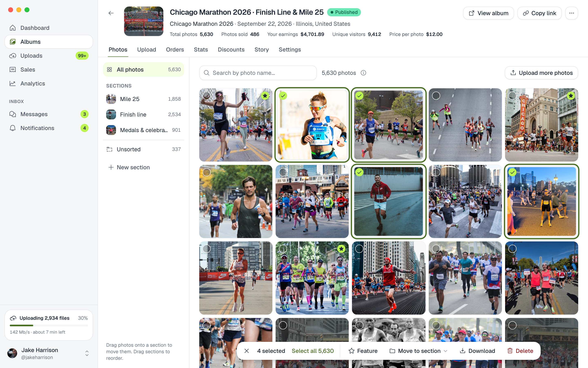Viewport: 588px width, 368px height.
Task: Click the Unsorted dashed folder icon
Action: tap(110, 149)
